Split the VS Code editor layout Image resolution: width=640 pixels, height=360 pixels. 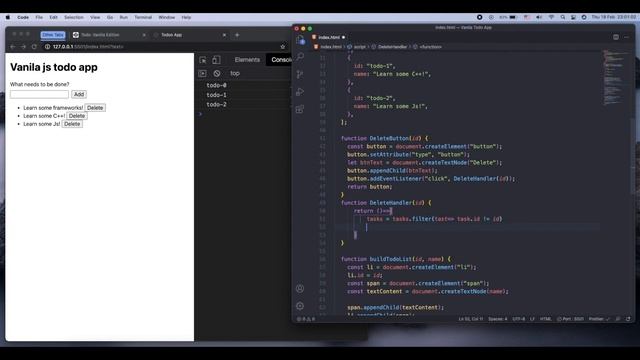(616, 37)
